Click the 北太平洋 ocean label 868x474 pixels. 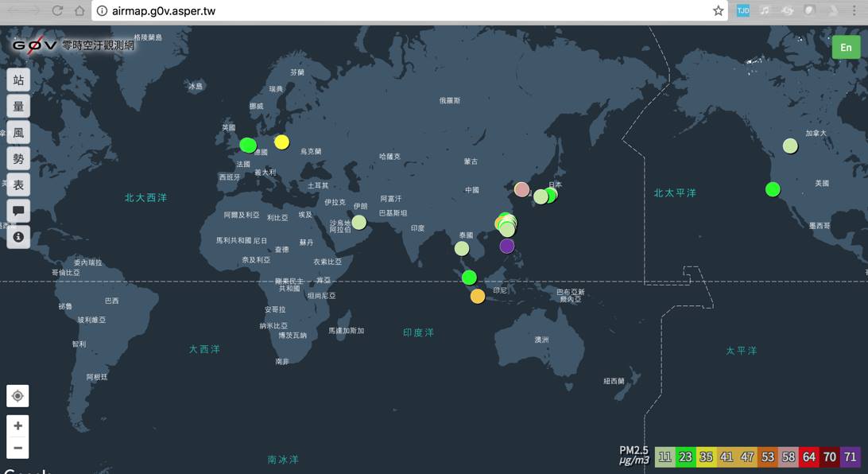675,192
